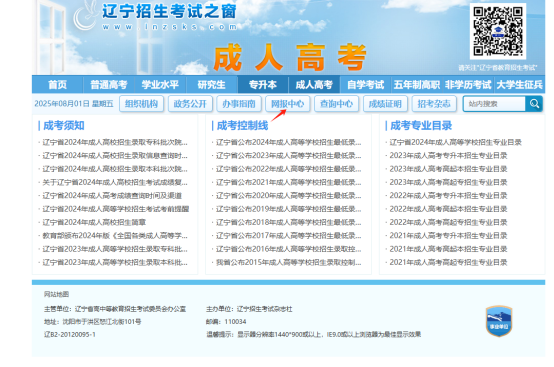Click the 组织机构 button
The height and width of the screenshot is (367, 554).
141,104
